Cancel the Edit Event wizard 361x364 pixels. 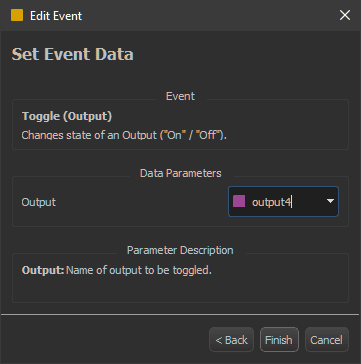(x=326, y=340)
